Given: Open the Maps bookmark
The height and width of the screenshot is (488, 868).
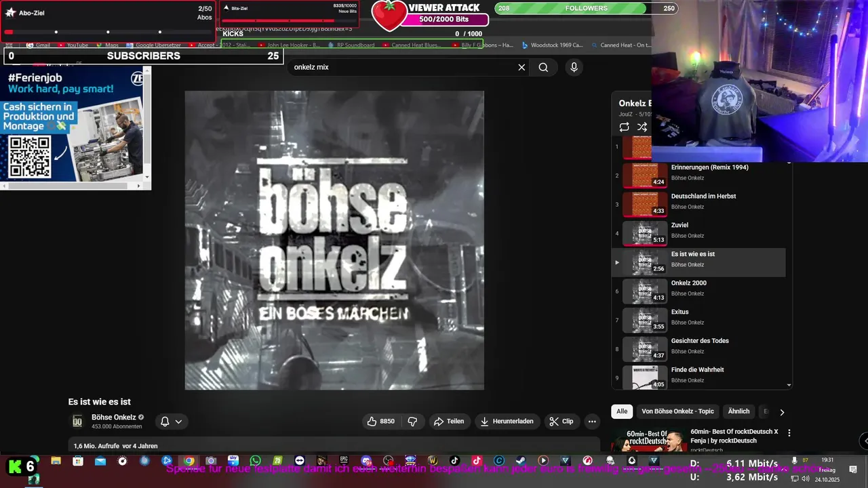Looking at the screenshot, I should [x=107, y=45].
